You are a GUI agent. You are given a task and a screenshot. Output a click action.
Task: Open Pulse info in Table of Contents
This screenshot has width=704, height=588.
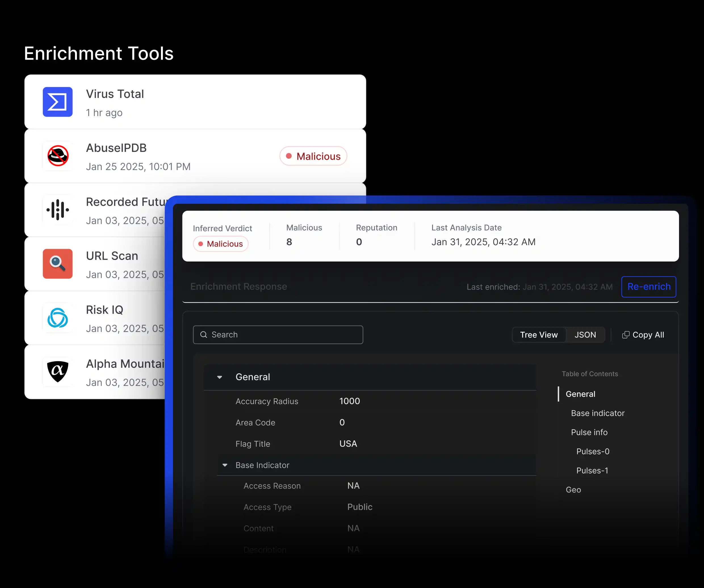pyautogui.click(x=589, y=432)
